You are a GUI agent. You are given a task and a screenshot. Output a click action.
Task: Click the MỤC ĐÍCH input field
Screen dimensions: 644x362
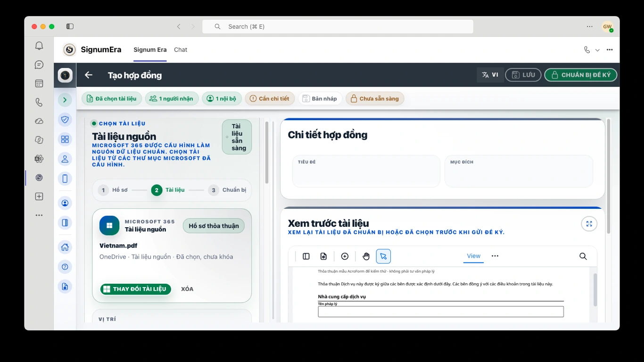click(519, 171)
